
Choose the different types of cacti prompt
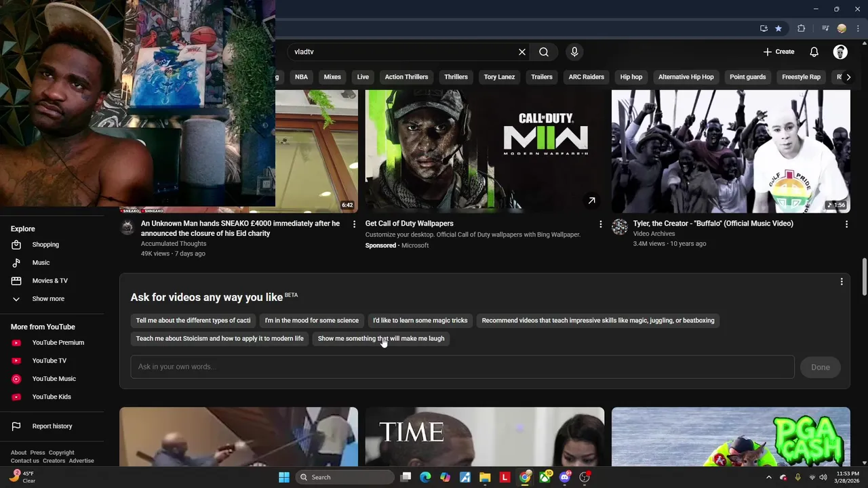pos(193,320)
